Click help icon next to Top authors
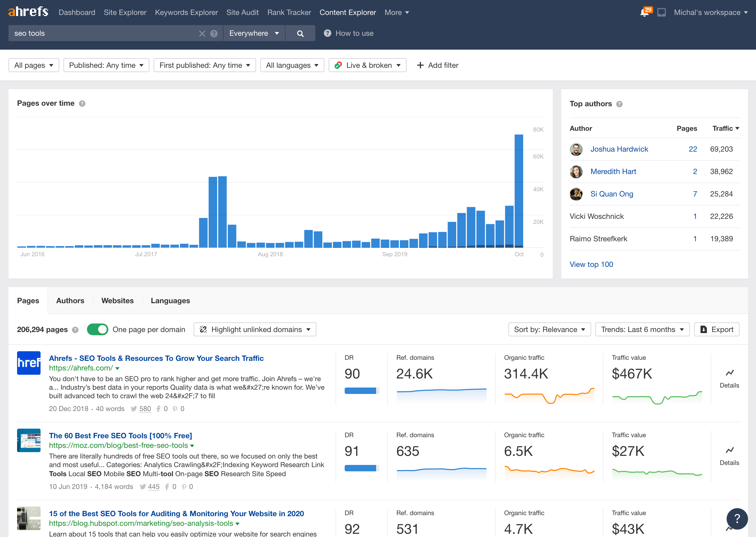Image resolution: width=756 pixels, height=537 pixels. [x=619, y=104]
